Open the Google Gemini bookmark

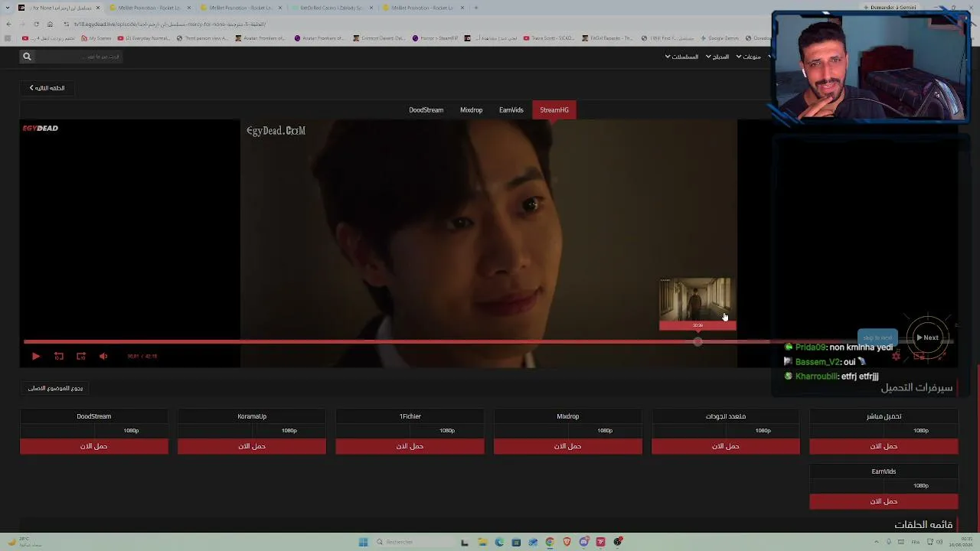[x=720, y=38]
